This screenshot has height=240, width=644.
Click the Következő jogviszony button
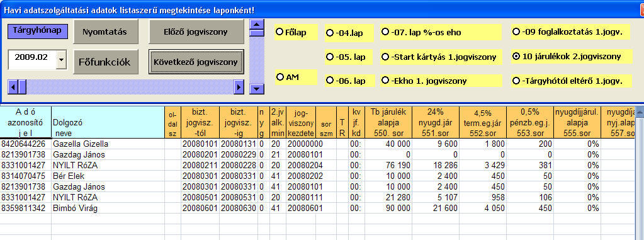pos(196,62)
